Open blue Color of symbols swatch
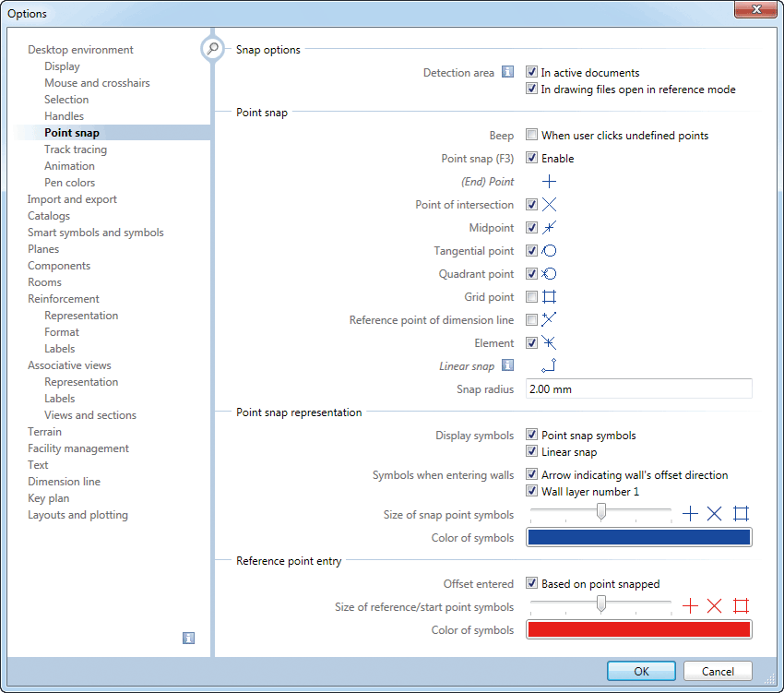Image resolution: width=784 pixels, height=693 pixels. point(639,537)
